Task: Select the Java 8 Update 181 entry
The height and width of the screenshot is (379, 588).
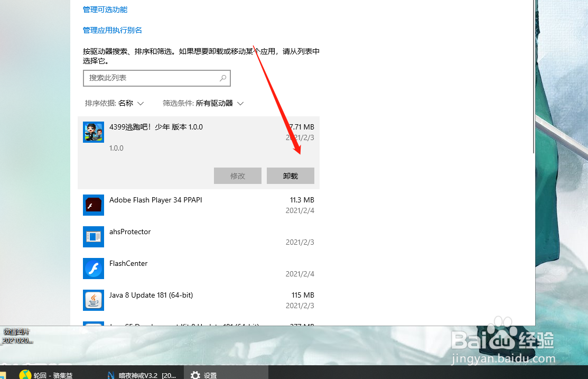Action: (198, 300)
